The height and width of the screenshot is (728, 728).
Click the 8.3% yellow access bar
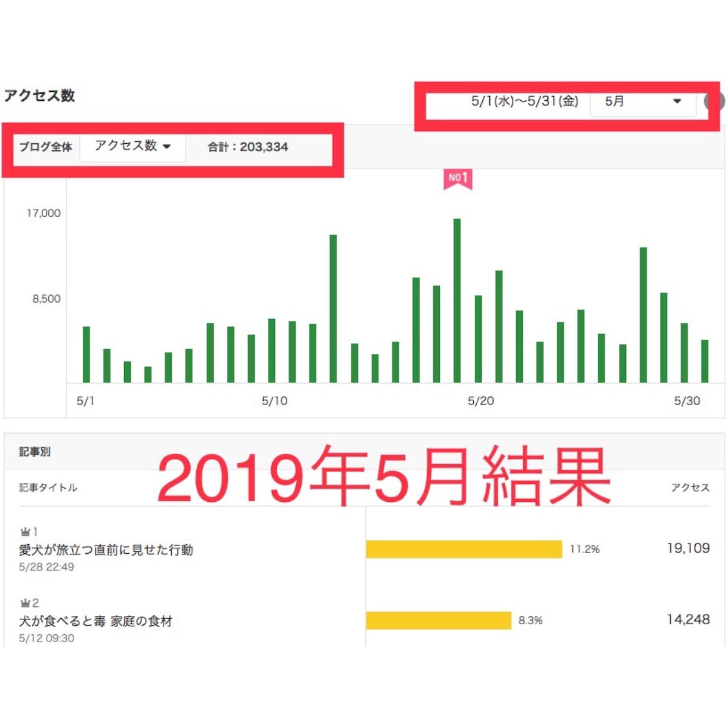(439, 621)
